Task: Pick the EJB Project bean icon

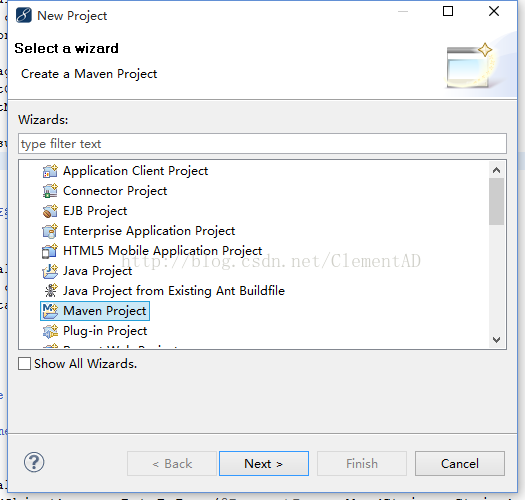Action: click(x=50, y=211)
